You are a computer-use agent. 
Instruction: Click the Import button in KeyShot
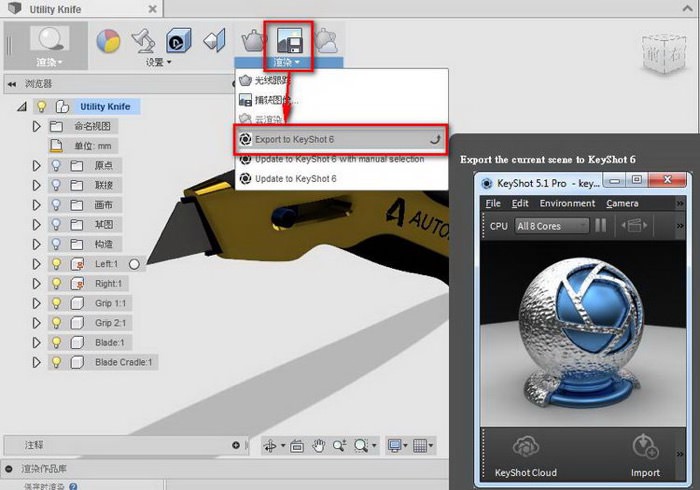645,456
